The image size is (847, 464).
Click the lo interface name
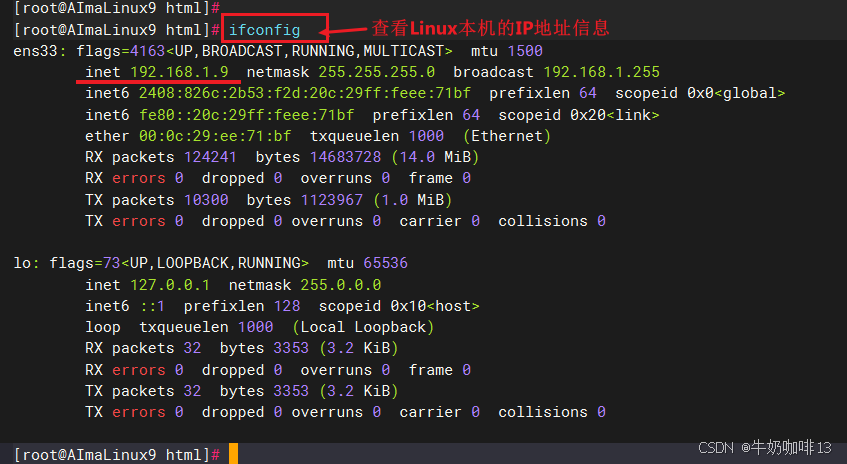(x=22, y=263)
